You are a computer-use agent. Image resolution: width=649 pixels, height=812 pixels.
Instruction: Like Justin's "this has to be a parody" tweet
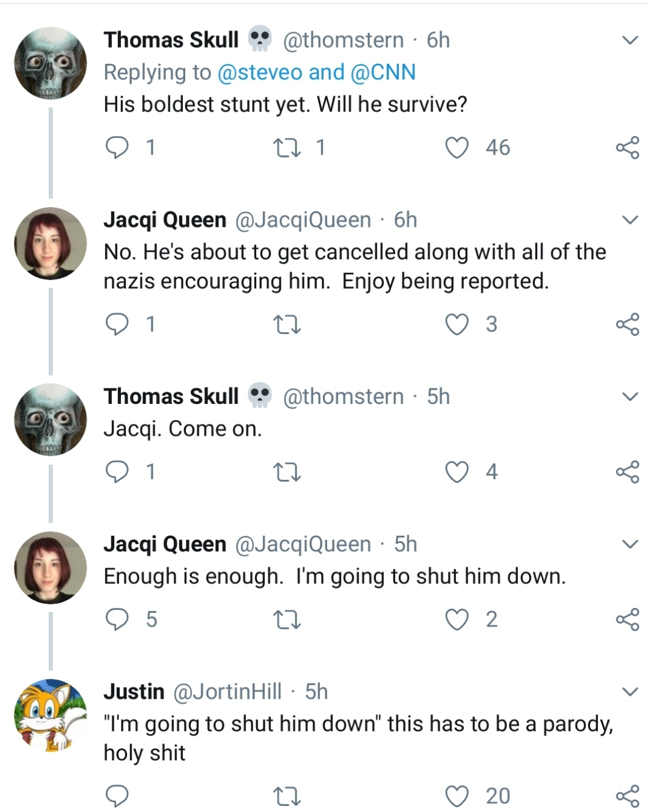(x=457, y=796)
